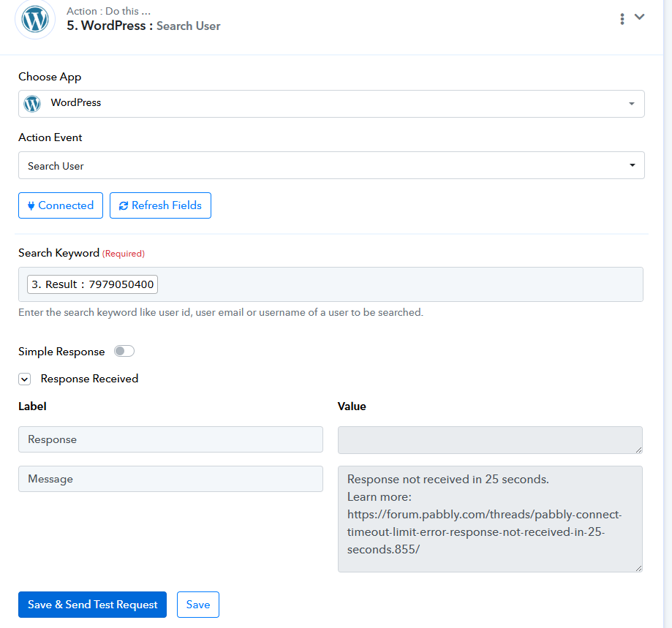The image size is (672, 628).
Task: Collapse the Response Received section
Action: pyautogui.click(x=24, y=379)
